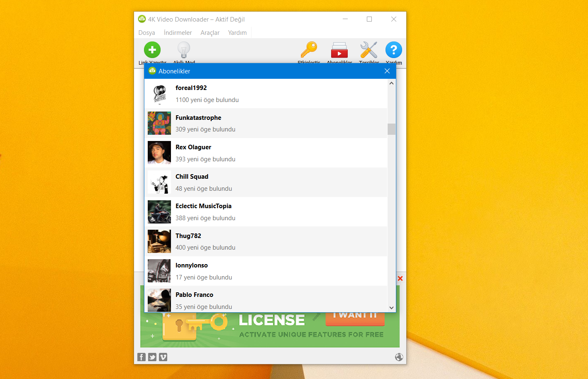Select the Pablo Franco subscription name
This screenshot has height=379, width=588.
(x=194, y=295)
